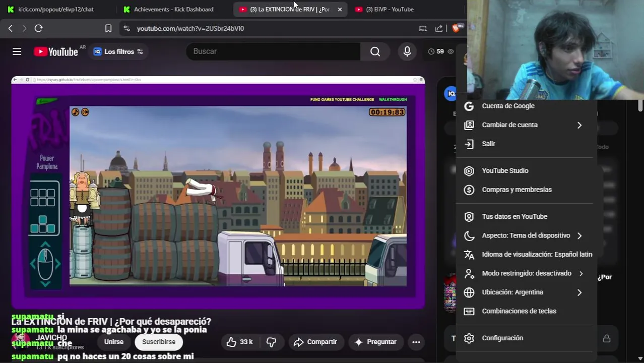Click the video title La EXTINCIÓN de FRIV

point(111,322)
